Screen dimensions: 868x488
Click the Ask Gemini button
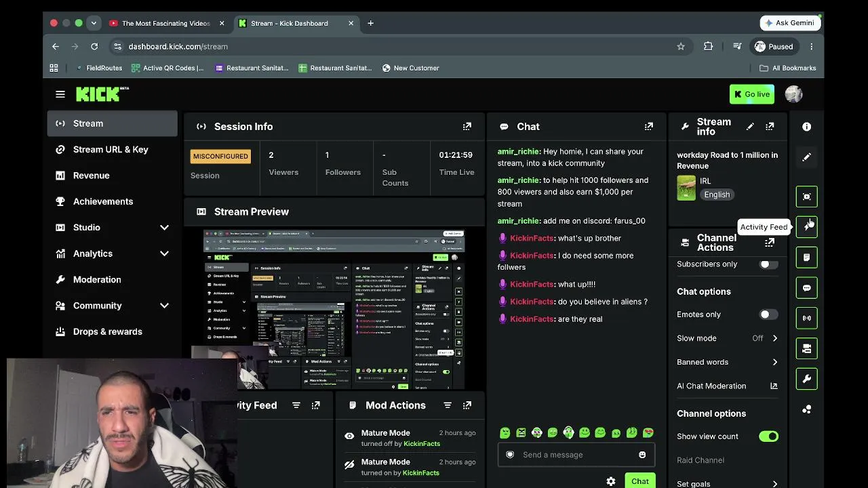[791, 23]
